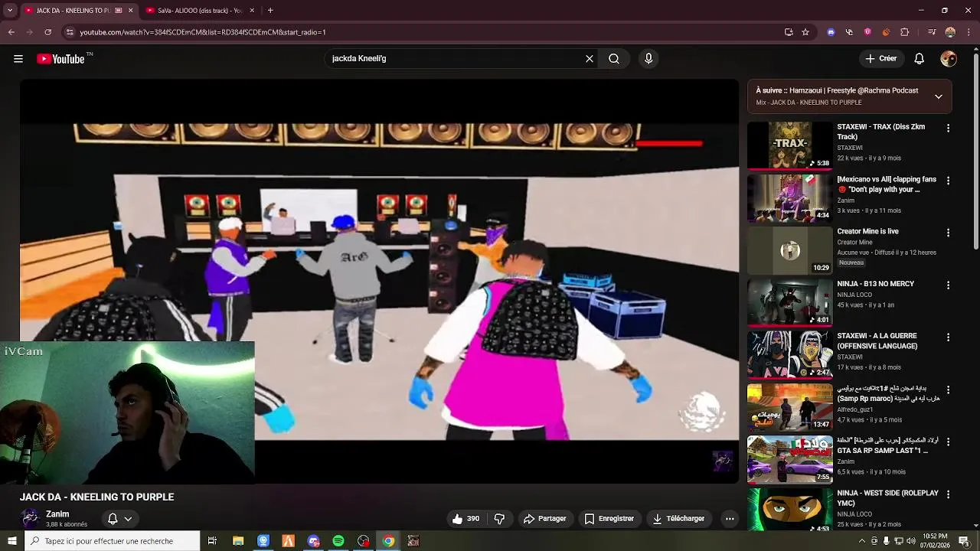
Task: Open a new browser tab
Action: click(x=270, y=11)
